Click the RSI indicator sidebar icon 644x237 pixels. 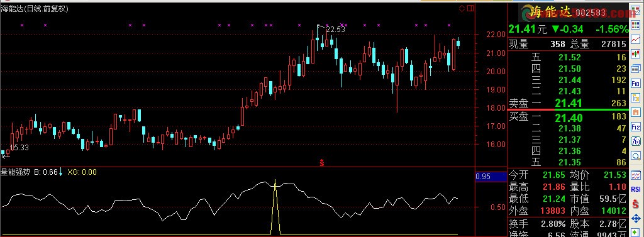click(x=636, y=189)
